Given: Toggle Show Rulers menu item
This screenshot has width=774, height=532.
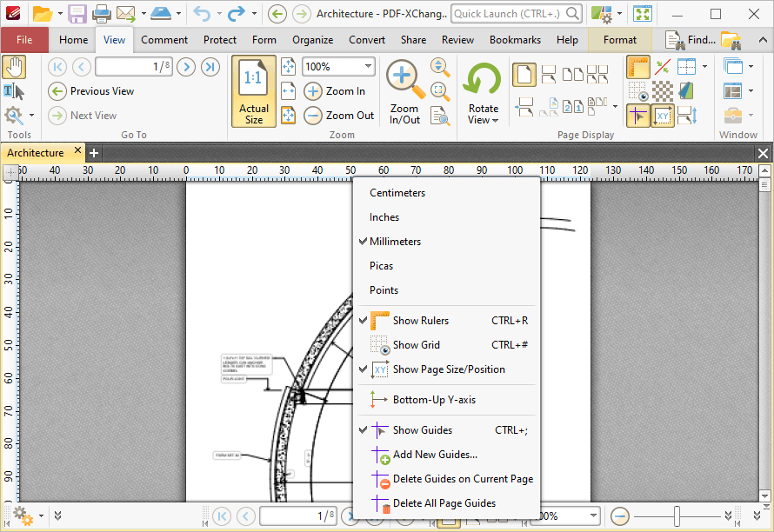Looking at the screenshot, I should pyautogui.click(x=447, y=321).
